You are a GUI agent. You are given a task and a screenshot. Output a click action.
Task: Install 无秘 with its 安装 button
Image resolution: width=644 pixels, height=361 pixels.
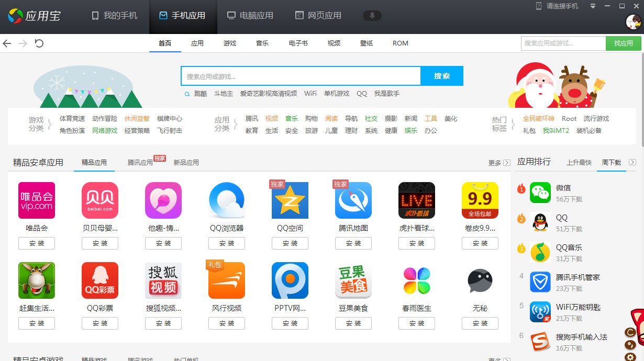(480, 323)
